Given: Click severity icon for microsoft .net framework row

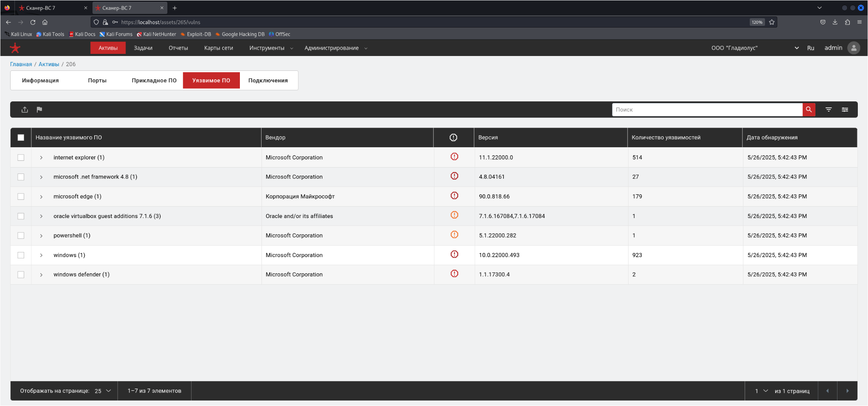Looking at the screenshot, I should tap(454, 176).
